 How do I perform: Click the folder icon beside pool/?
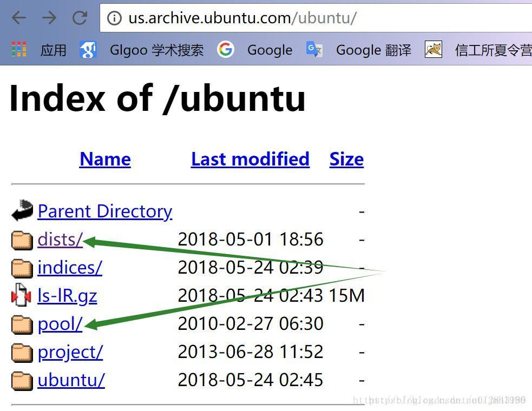[22, 323]
